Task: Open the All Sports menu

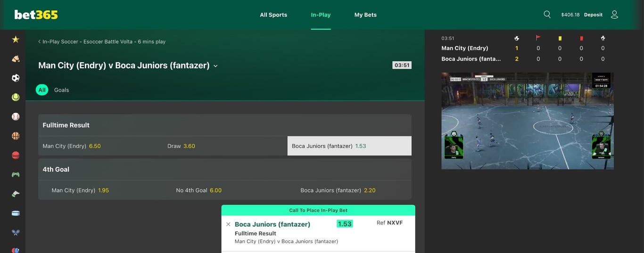Action: point(273,15)
